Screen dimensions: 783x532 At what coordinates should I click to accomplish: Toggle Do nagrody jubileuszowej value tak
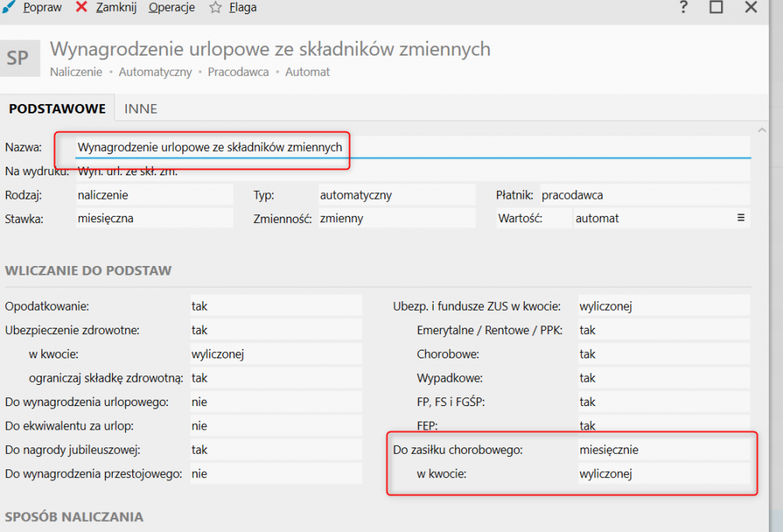point(276,450)
